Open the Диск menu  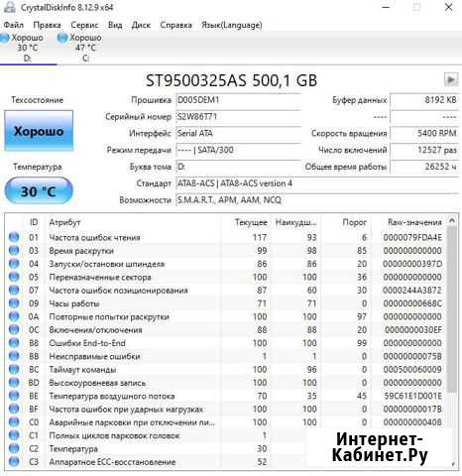(141, 25)
